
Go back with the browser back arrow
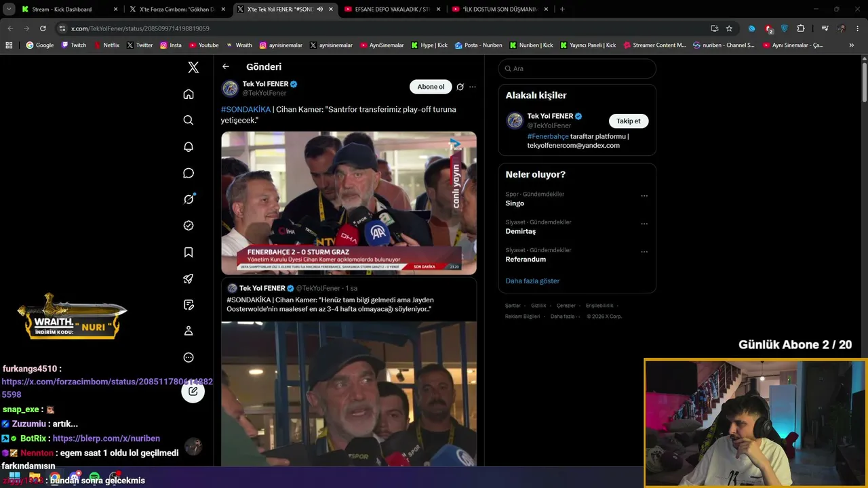(10, 28)
